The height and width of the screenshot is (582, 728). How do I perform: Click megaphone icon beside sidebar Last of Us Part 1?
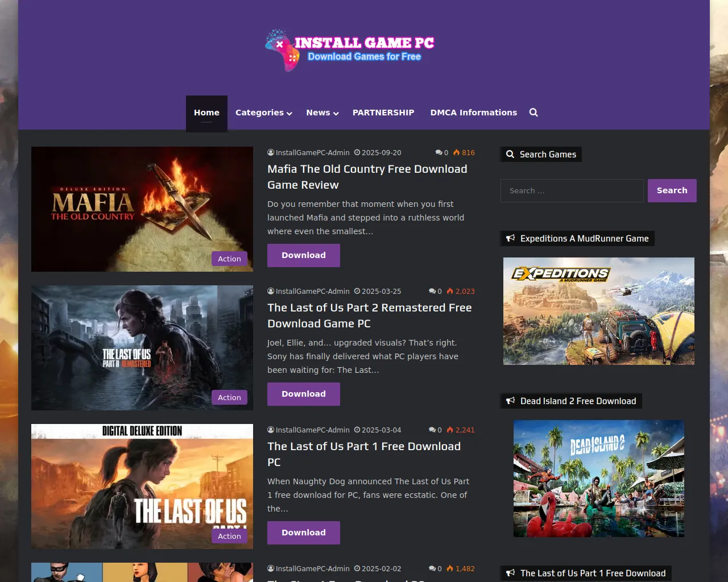click(510, 573)
